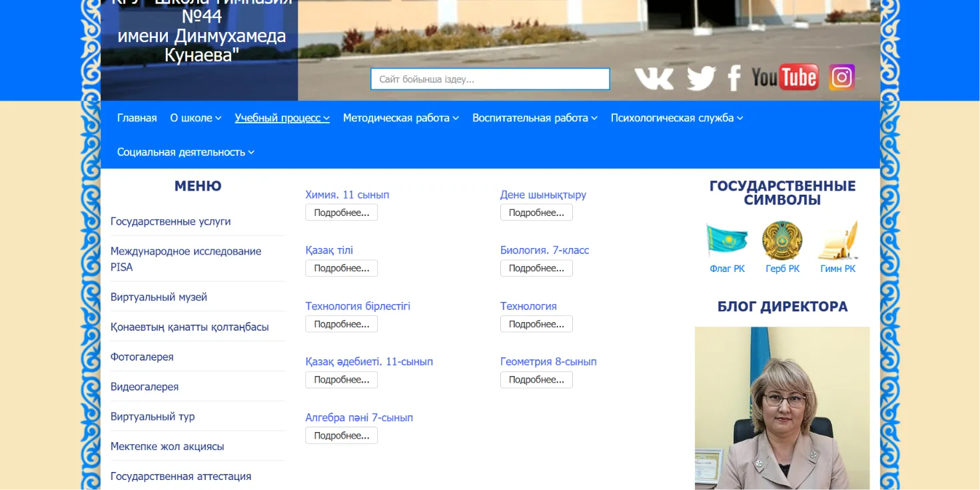Open Государственная аттестация menu item
Image resolution: width=980 pixels, height=490 pixels.
(x=181, y=477)
